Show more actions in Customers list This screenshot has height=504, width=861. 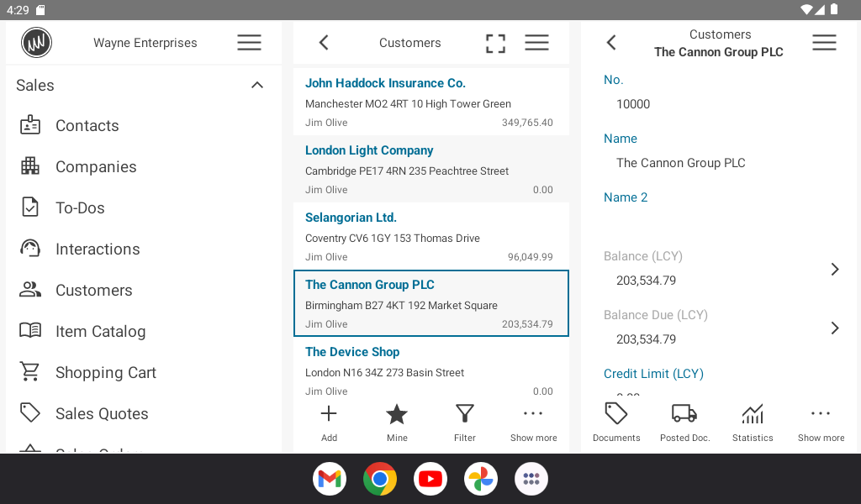tap(533, 423)
